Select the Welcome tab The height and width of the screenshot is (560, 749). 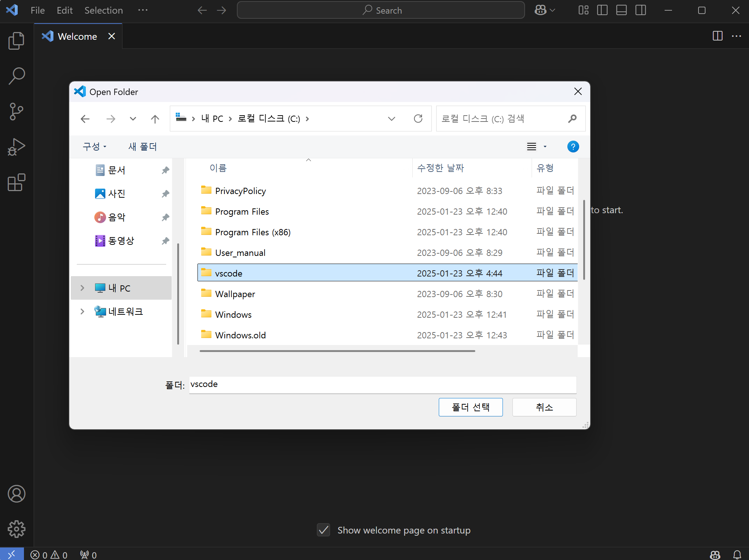coord(77,36)
